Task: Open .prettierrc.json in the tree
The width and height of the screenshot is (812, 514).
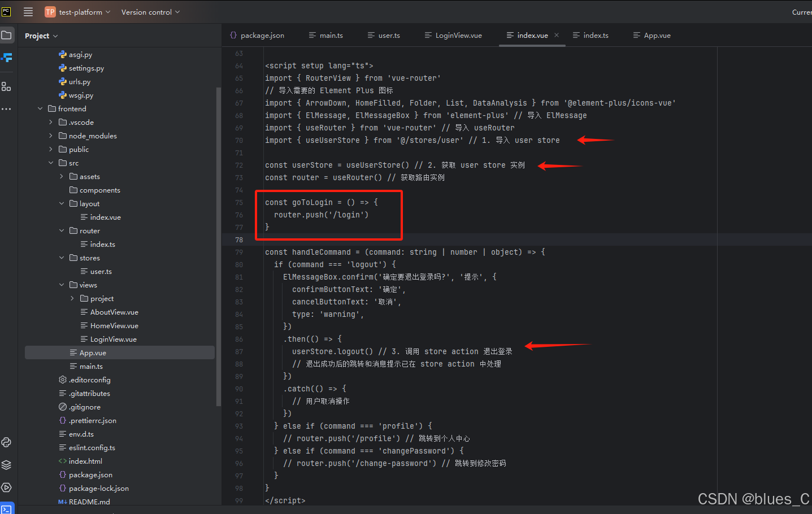Action: pos(88,420)
